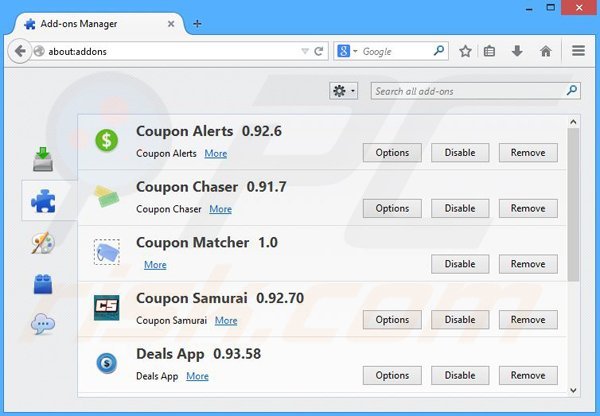This screenshot has height=416, width=600.
Task: Open the More link for Coupon Matcher
Action: (155, 265)
